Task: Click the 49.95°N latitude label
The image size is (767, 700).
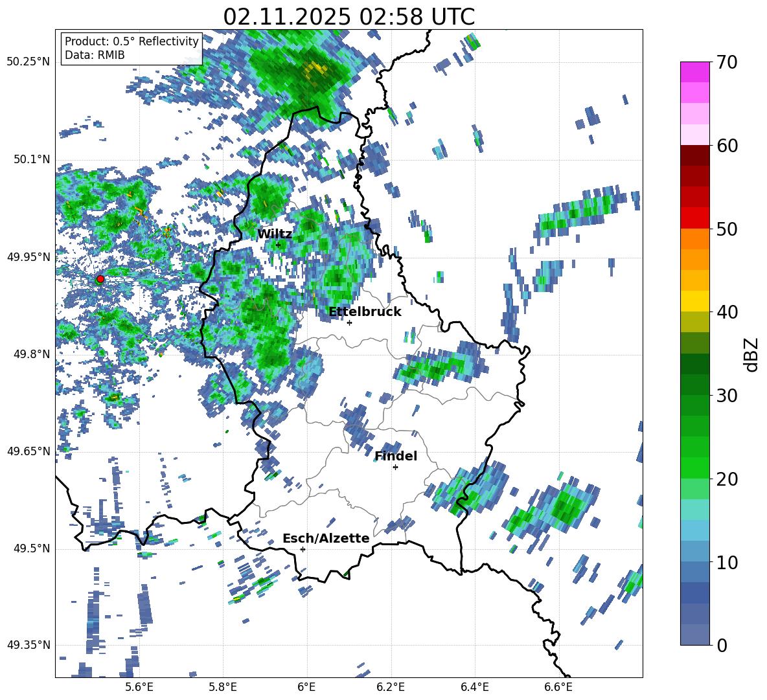Action: [x=29, y=256]
